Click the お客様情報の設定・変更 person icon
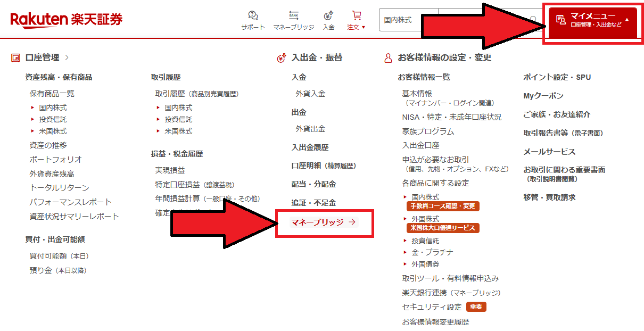Viewport: 644px width, 331px height. 388,57
